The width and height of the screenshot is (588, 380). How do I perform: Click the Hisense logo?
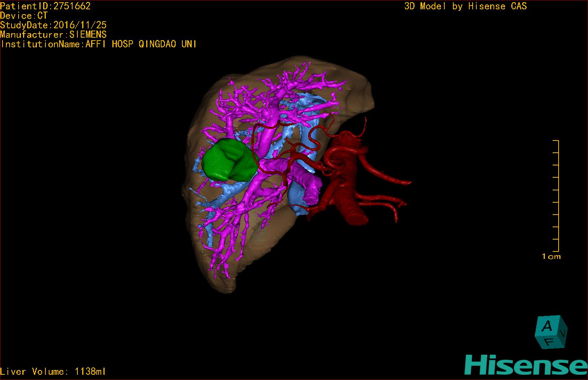pyautogui.click(x=526, y=365)
